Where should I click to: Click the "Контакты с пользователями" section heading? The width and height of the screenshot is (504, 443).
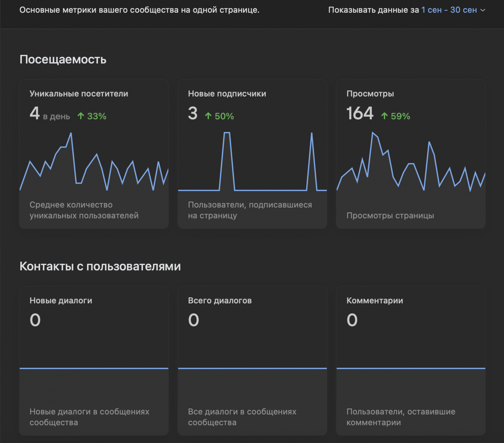click(x=100, y=266)
